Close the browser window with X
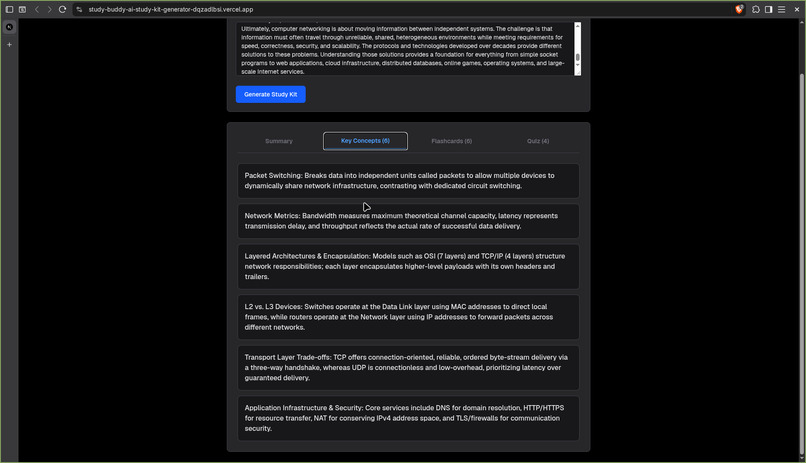806x463 pixels. click(x=797, y=9)
